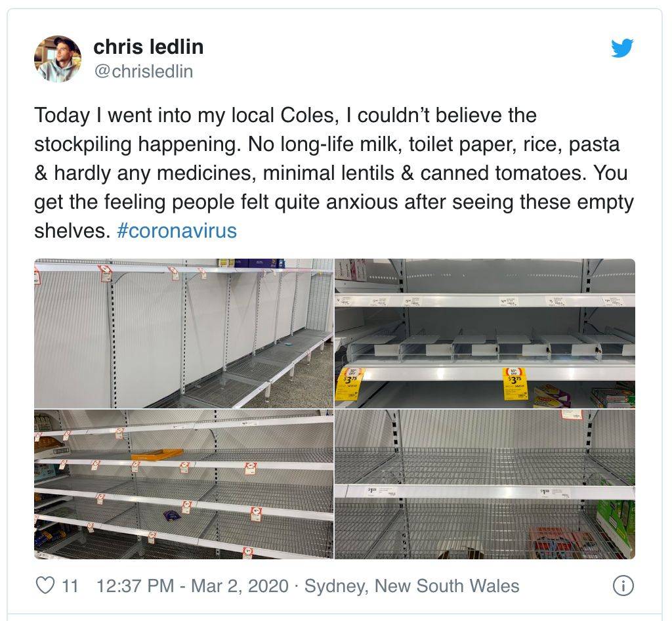The width and height of the screenshot is (672, 621).
Task: Click the orange tray on the shelf
Action: pyautogui.click(x=156, y=454)
